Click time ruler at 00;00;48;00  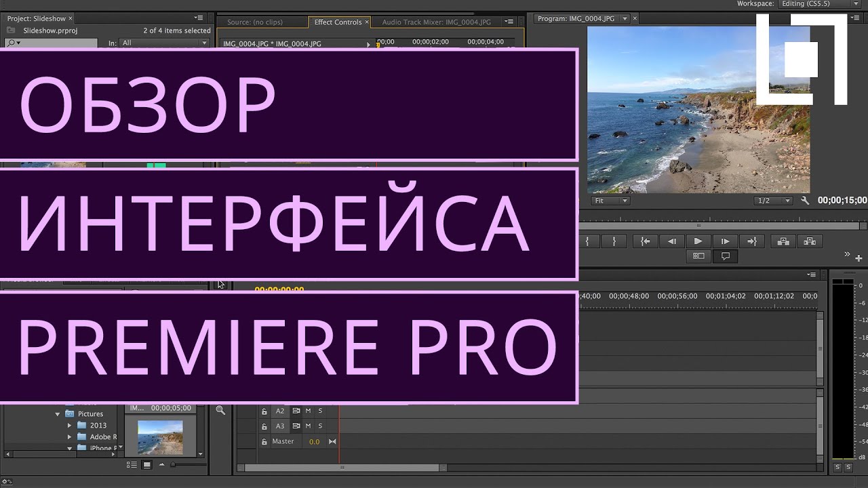[629, 296]
